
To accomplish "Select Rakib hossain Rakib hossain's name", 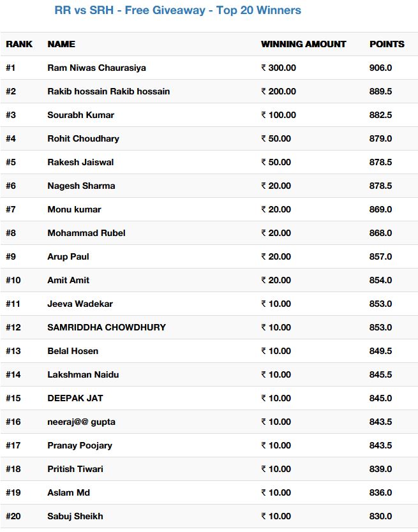I will click(x=108, y=91).
